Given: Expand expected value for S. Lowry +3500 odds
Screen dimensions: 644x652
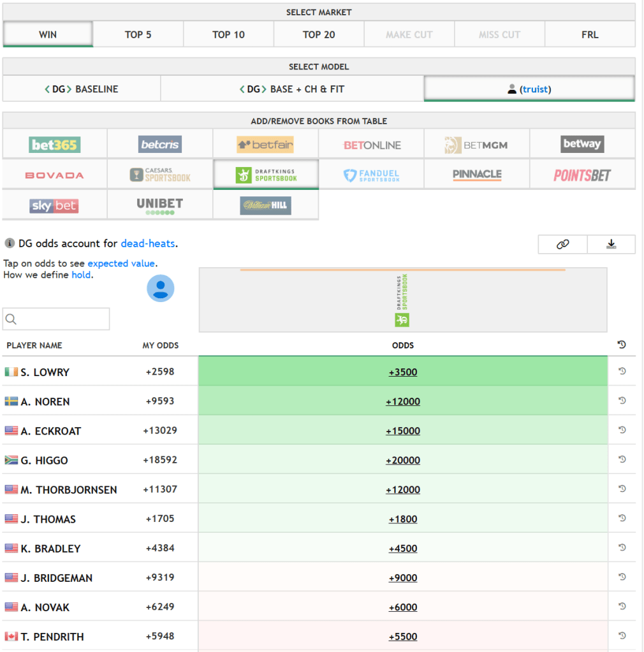Looking at the screenshot, I should (403, 372).
